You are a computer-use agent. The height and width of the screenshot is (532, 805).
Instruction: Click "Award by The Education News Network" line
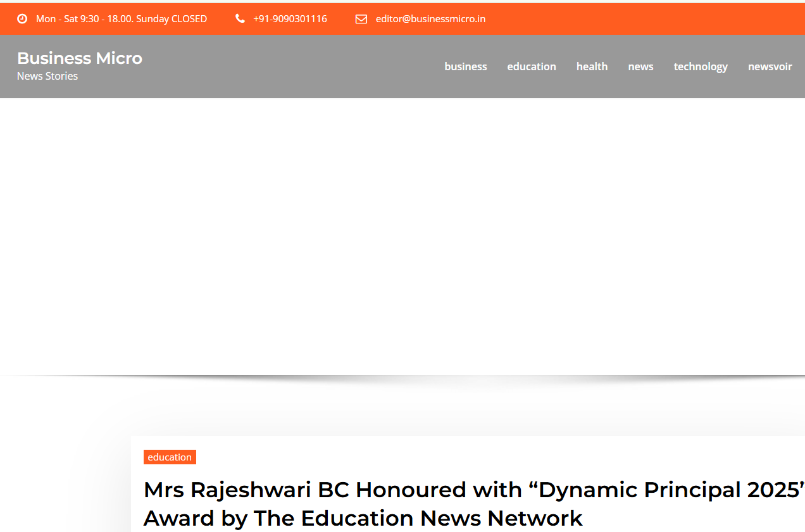pos(363,519)
